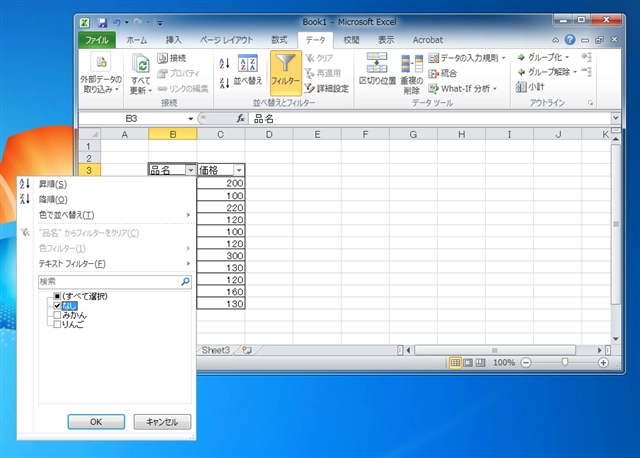The width and height of the screenshot is (640, 458).
Task: Click the Undo icon in quick access toolbar
Action: (117, 22)
